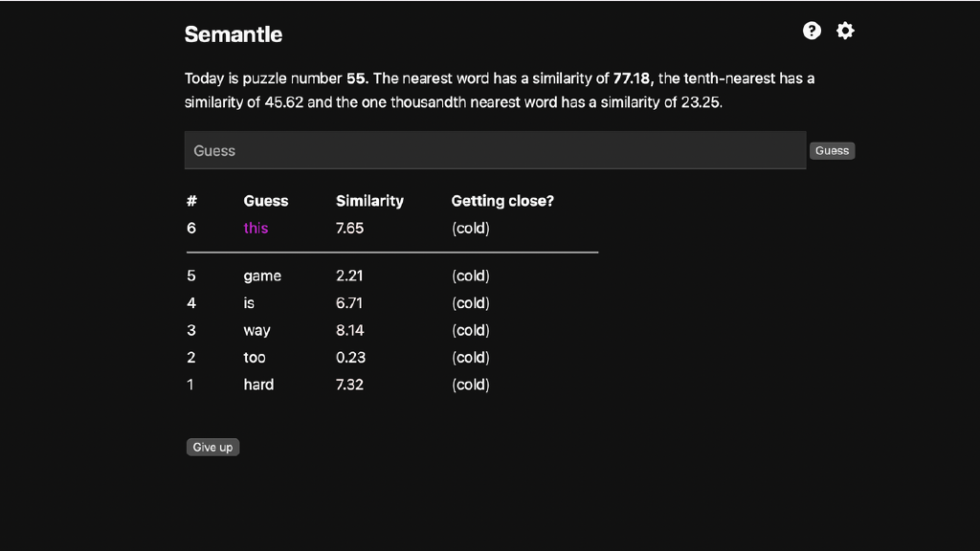Select the purple guess word 'this'
This screenshot has width=980, height=551.
(256, 228)
